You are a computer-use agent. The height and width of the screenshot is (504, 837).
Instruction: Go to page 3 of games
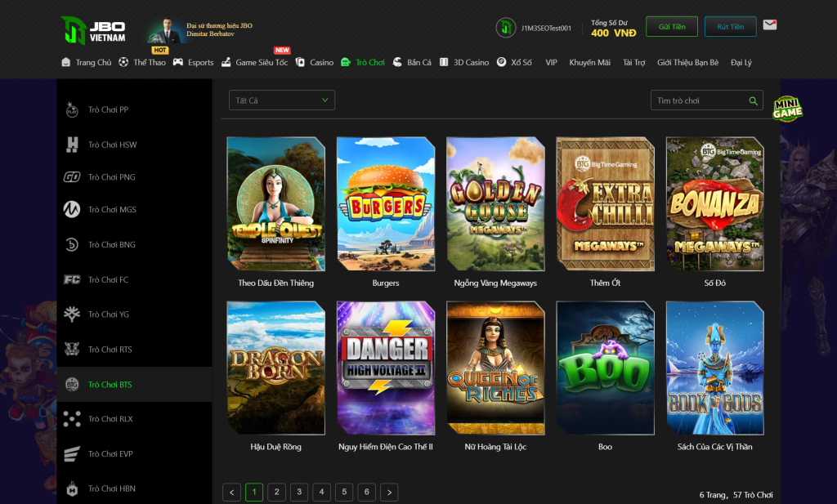(299, 492)
